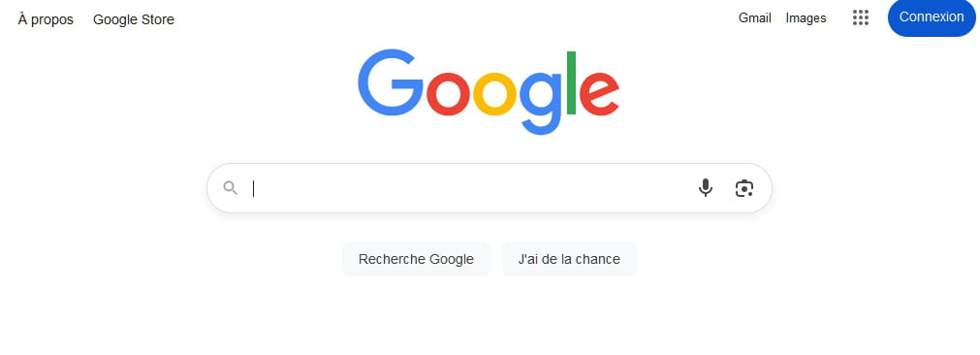Go to the Images link
Image resolution: width=980 pixels, height=355 pixels.
pyautogui.click(x=806, y=18)
